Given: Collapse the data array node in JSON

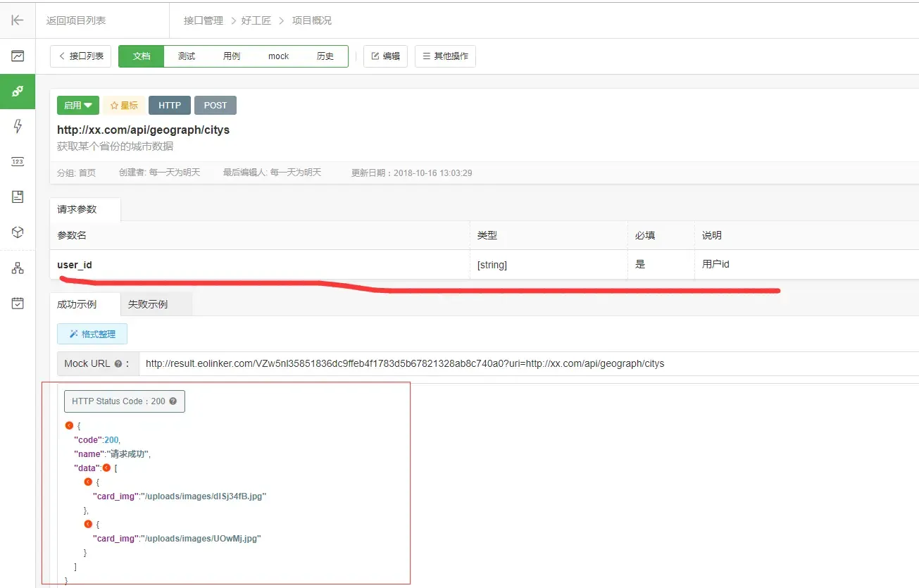Looking at the screenshot, I should tap(106, 468).
